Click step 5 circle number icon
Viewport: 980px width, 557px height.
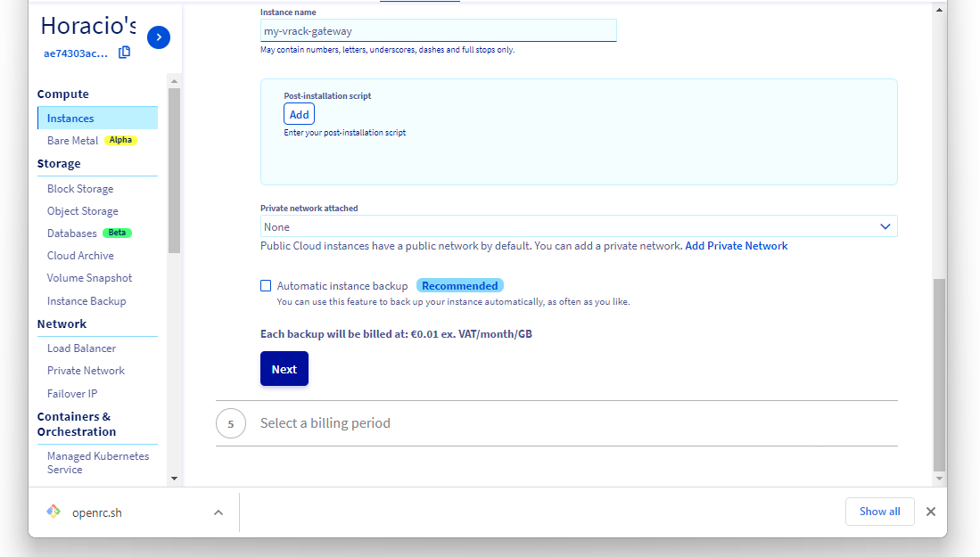[230, 423]
